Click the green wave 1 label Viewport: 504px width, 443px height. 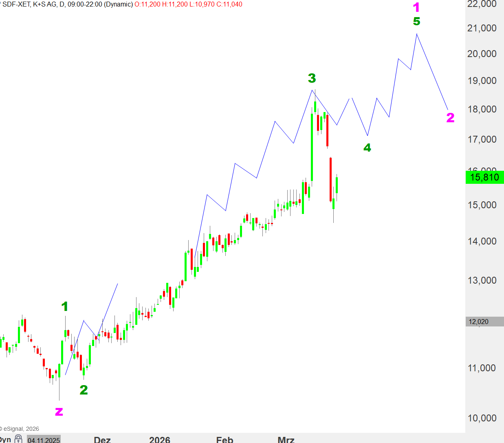[65, 306]
